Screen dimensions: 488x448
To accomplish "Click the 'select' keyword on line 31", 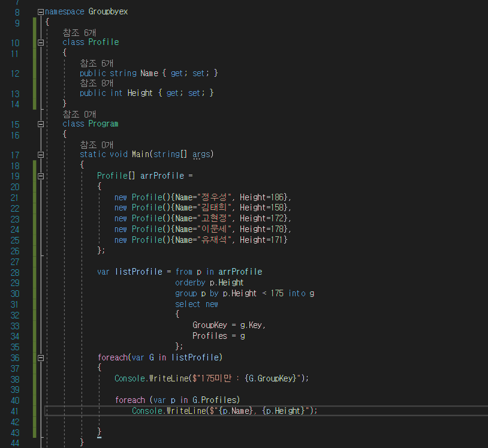I will tap(188, 304).
